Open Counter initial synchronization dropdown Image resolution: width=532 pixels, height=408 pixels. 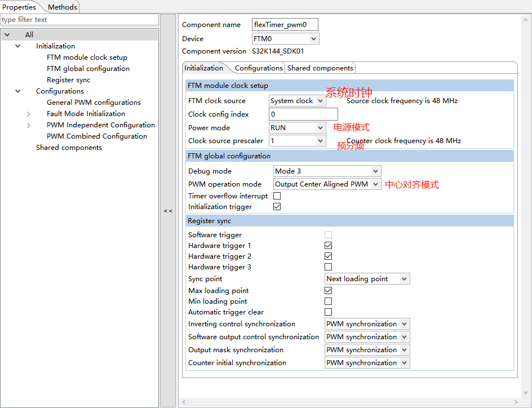click(367, 362)
